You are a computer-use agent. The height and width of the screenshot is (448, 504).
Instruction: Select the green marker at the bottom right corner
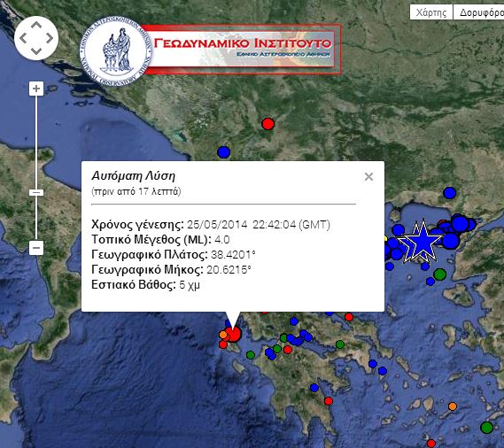tap(486, 428)
